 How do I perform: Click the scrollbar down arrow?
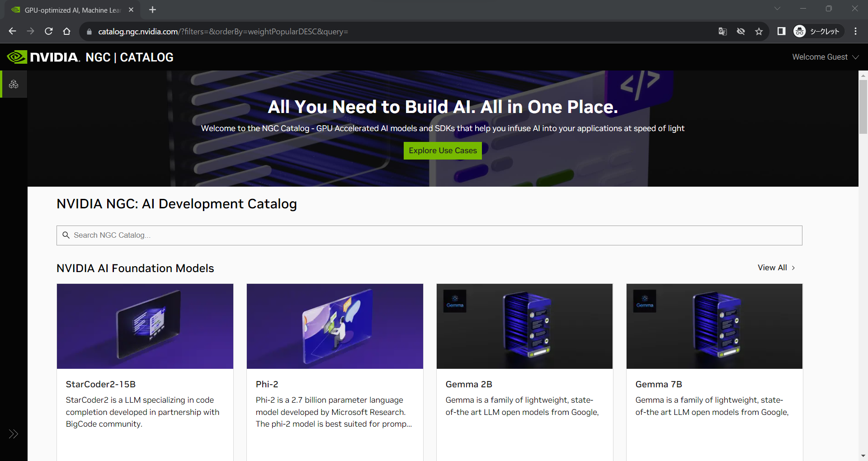[863, 456]
